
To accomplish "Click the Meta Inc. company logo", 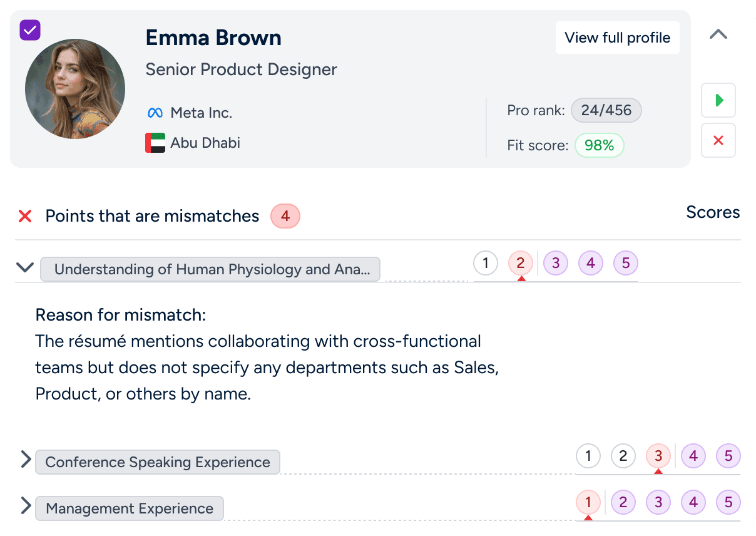I will 155,113.
